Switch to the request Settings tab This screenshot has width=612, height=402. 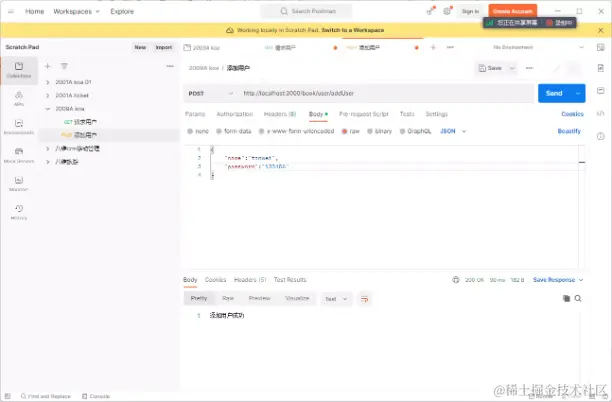tap(436, 114)
